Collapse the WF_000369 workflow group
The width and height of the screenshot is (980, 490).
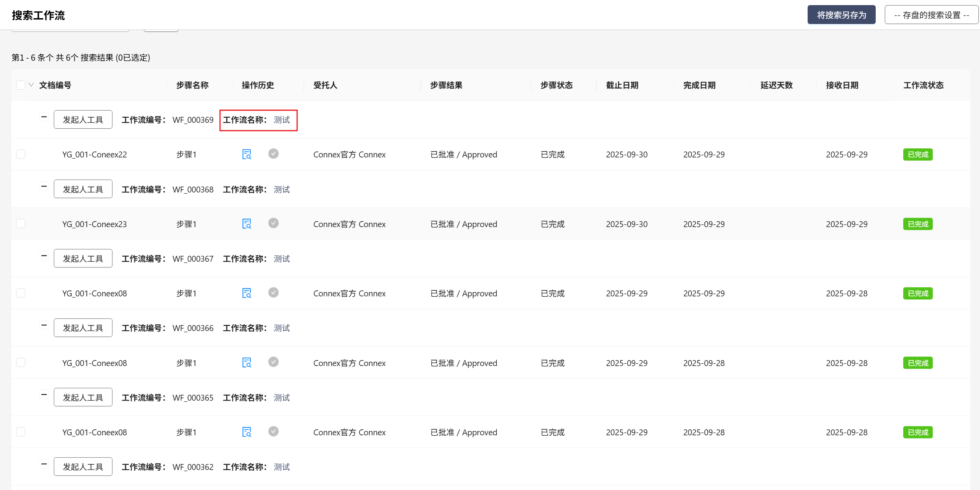[x=44, y=117]
